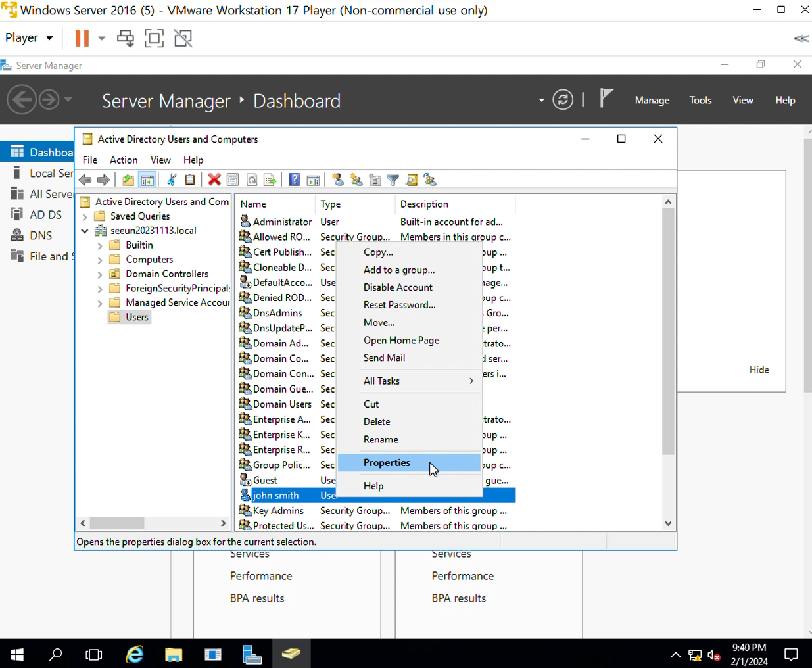Screen dimensions: 812x668
Task: Click the VMware unity mode icon
Action: pos(183,38)
